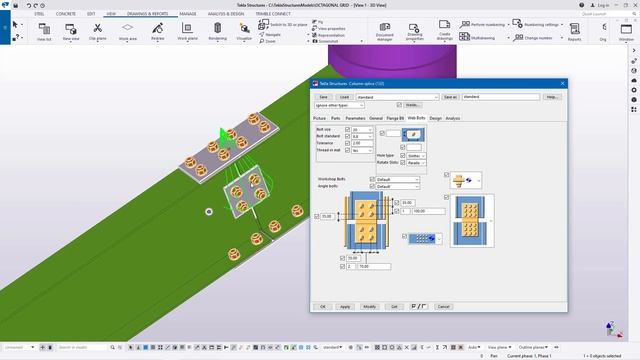Open the Hole type dropdown
The image size is (640, 360).
tap(416, 156)
